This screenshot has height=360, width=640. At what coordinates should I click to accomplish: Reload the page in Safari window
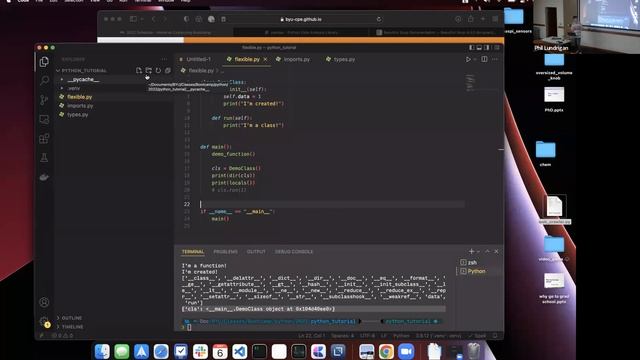379,19
